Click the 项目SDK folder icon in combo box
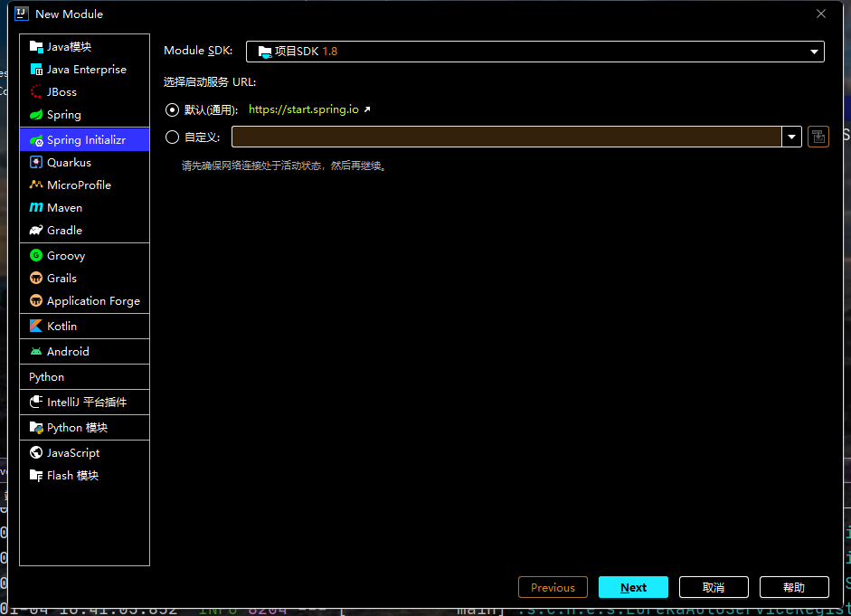851x616 pixels. pos(264,52)
